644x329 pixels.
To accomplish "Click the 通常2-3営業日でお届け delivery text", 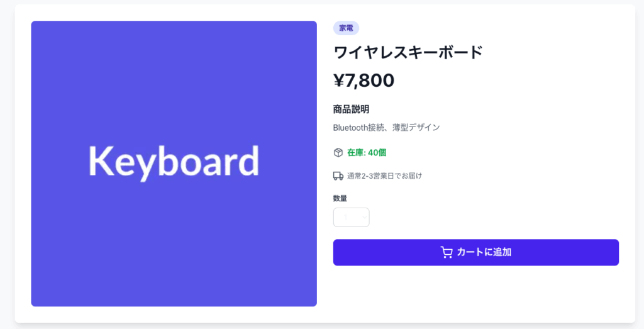I will click(x=384, y=176).
